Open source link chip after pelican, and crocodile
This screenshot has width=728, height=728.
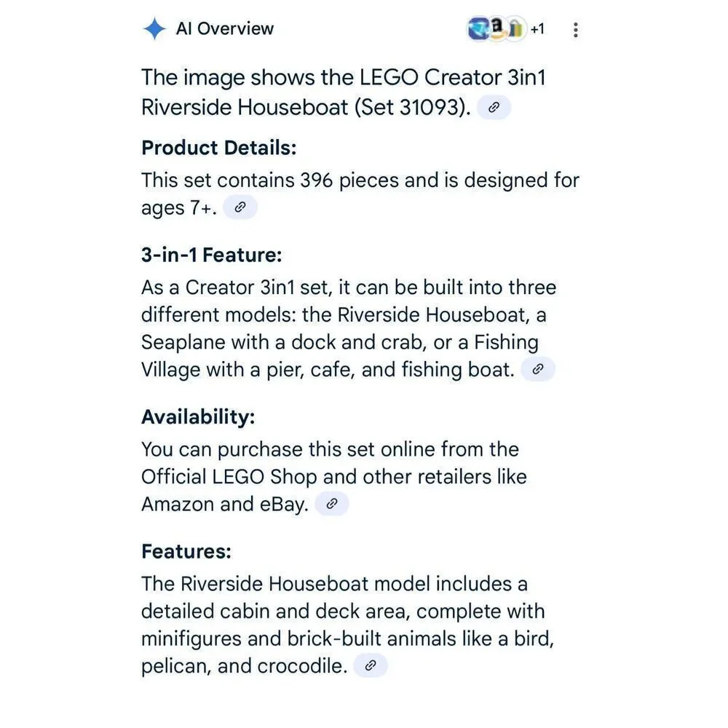371,665
